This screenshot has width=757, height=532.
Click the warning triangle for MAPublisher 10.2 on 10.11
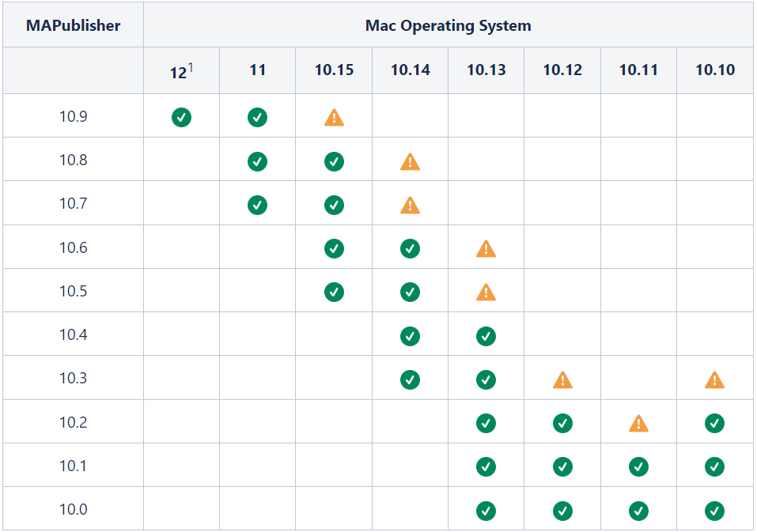coord(638,424)
